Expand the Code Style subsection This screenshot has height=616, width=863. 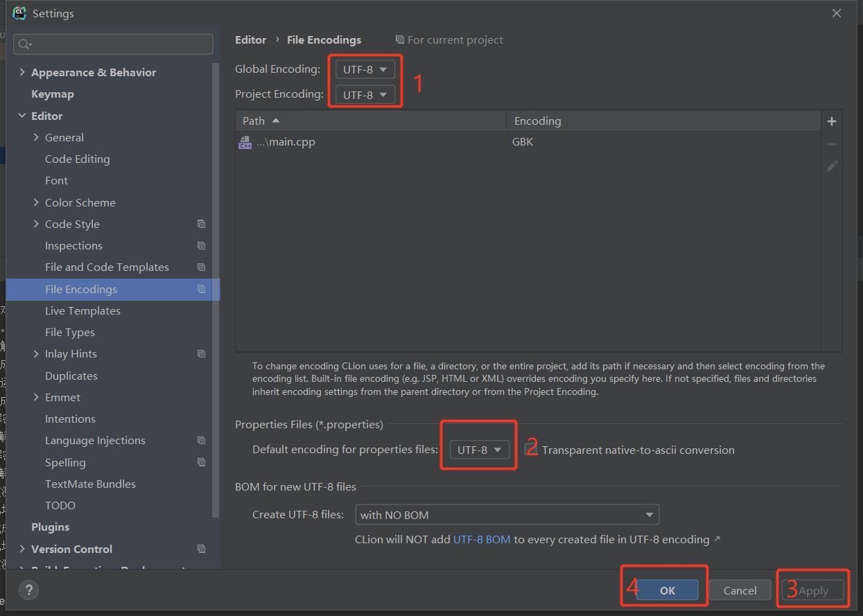[36, 224]
